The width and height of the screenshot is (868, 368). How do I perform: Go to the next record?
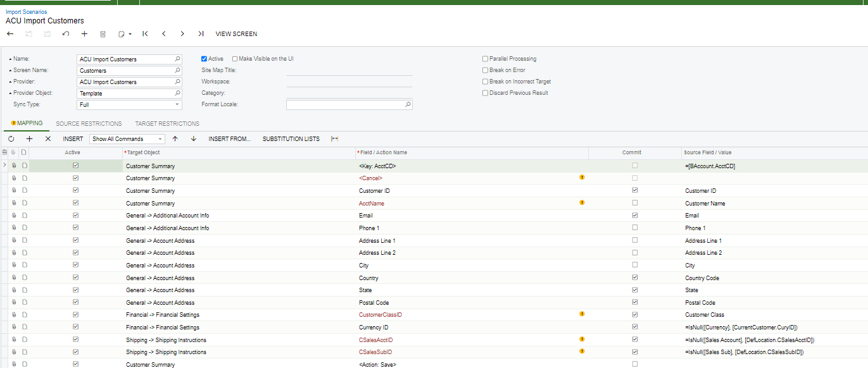[182, 34]
